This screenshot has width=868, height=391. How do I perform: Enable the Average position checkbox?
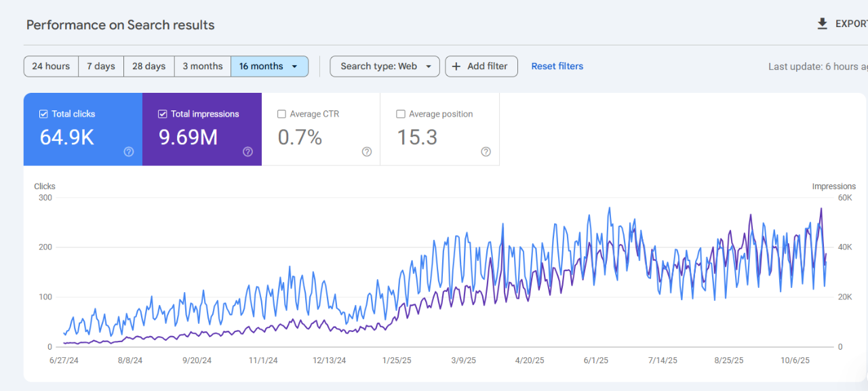pos(401,114)
